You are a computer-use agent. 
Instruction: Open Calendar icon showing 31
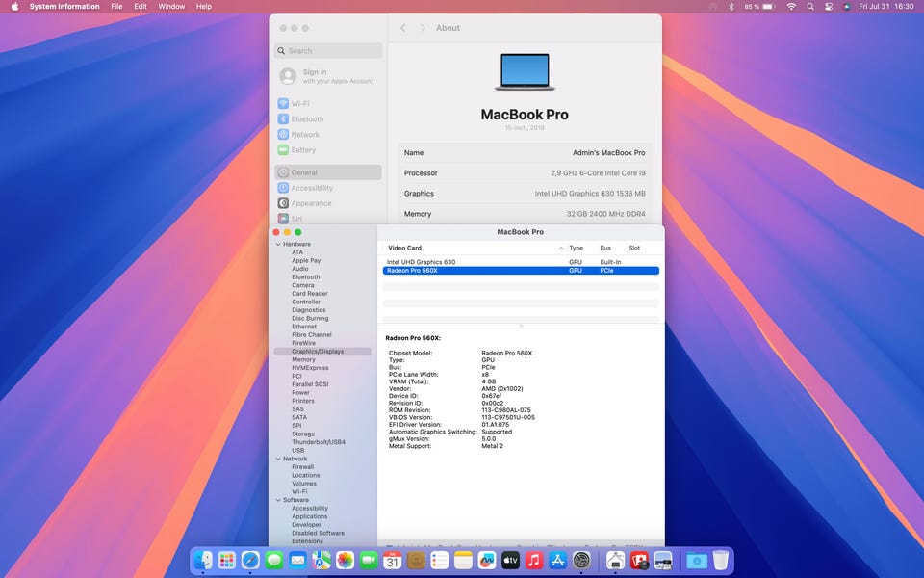tap(392, 560)
